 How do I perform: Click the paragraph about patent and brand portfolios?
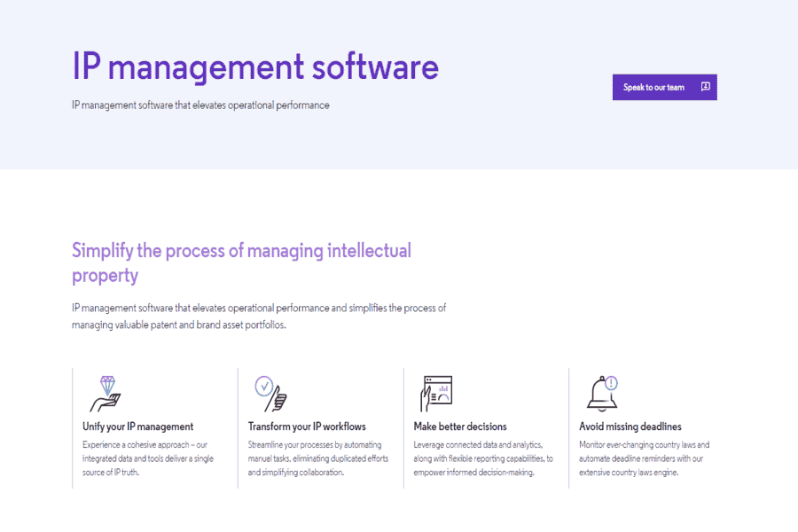pos(259,317)
